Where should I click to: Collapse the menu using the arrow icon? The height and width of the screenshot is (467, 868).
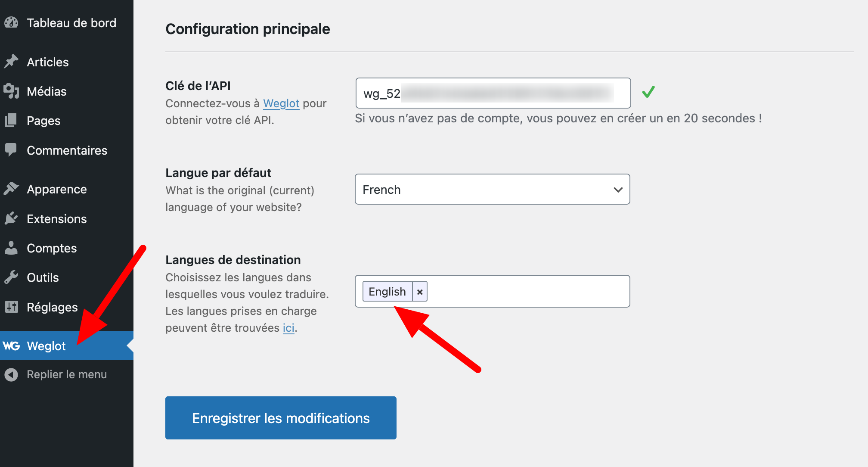(12, 374)
